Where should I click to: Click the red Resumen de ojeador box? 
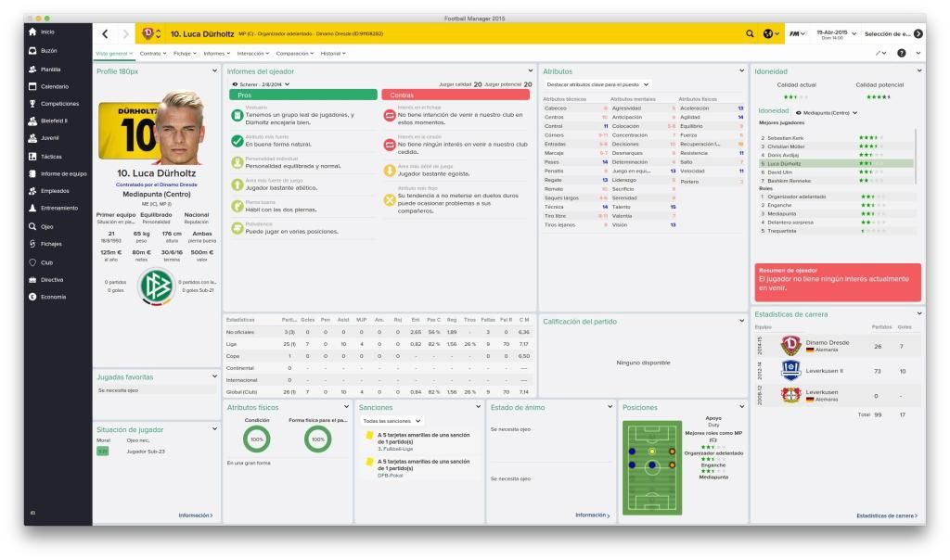click(838, 282)
